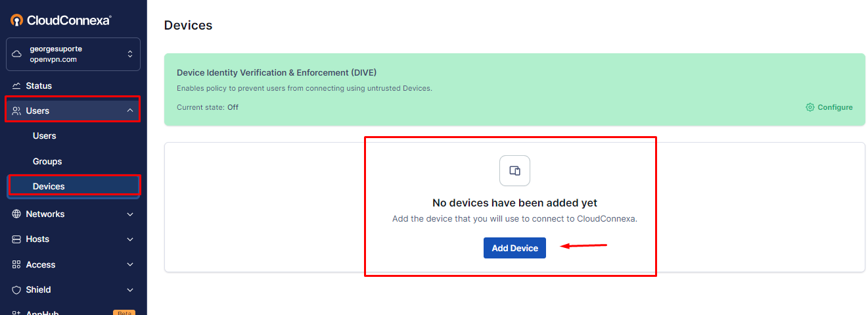Expand the Networks section chevron
Viewport: 868px width, 315px height.
[130, 214]
